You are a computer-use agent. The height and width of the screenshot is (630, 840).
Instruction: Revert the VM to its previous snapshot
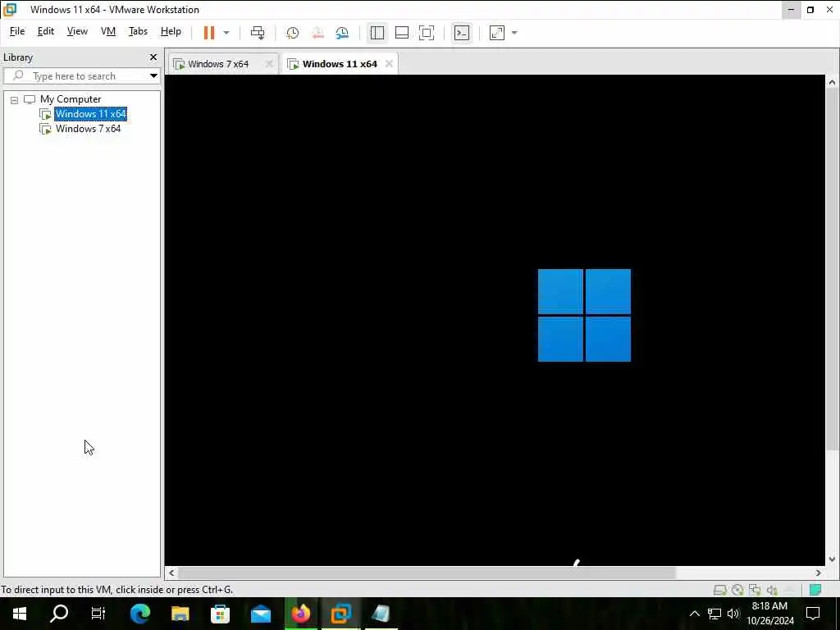tap(317, 33)
